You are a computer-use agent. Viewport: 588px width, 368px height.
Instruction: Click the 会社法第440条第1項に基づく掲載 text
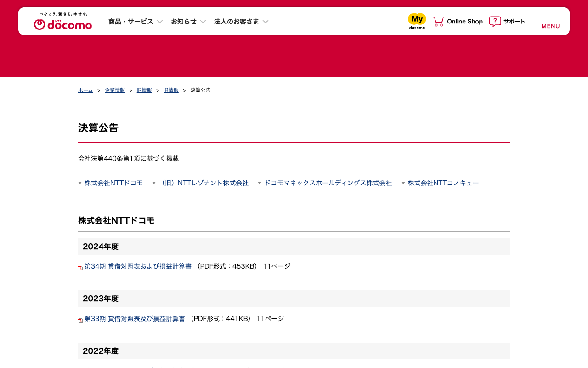(128, 159)
